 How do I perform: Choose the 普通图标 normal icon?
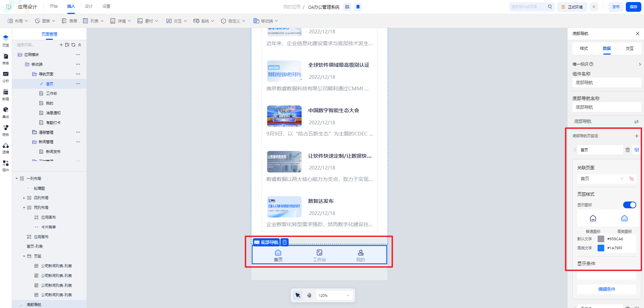click(x=593, y=218)
